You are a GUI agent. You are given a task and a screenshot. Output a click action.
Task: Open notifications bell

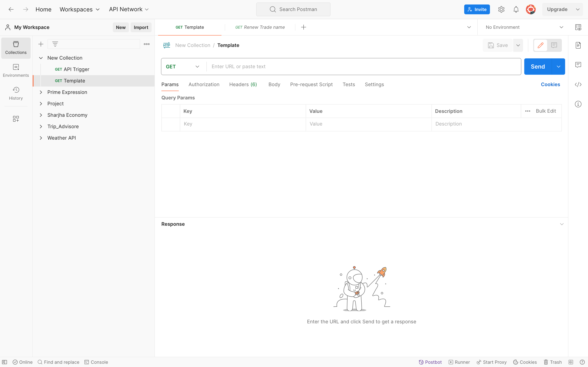[516, 9]
